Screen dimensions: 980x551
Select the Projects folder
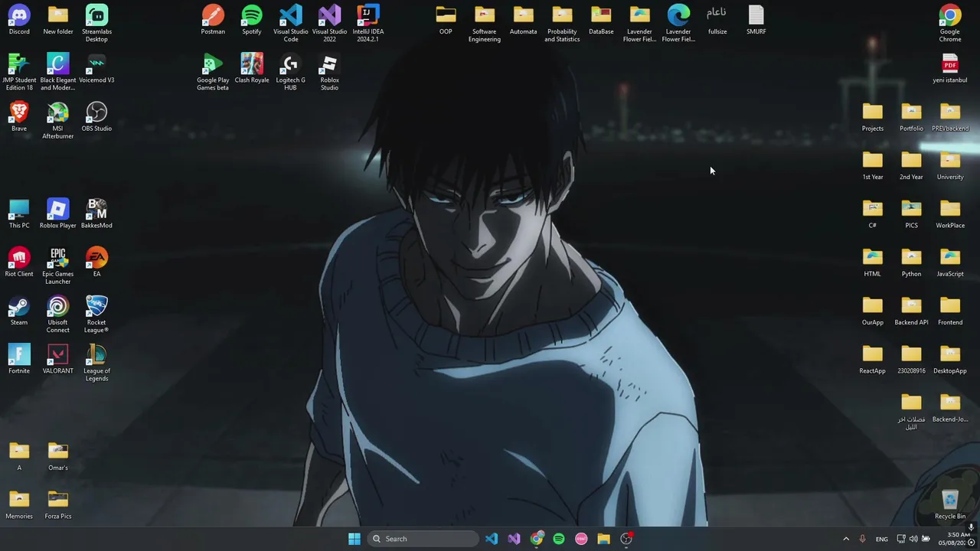coord(873,117)
